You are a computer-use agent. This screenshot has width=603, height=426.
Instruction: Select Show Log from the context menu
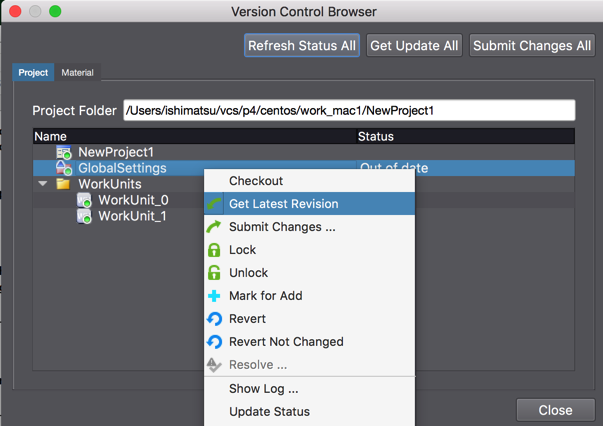(x=263, y=388)
